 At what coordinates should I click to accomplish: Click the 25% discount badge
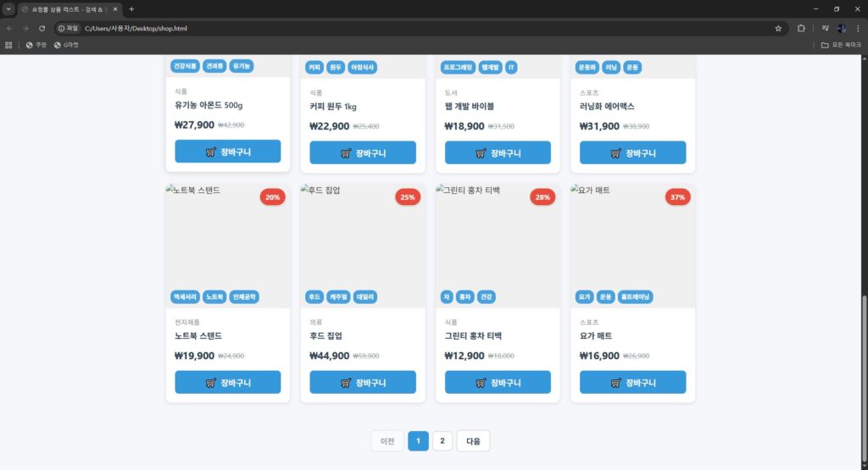click(408, 196)
